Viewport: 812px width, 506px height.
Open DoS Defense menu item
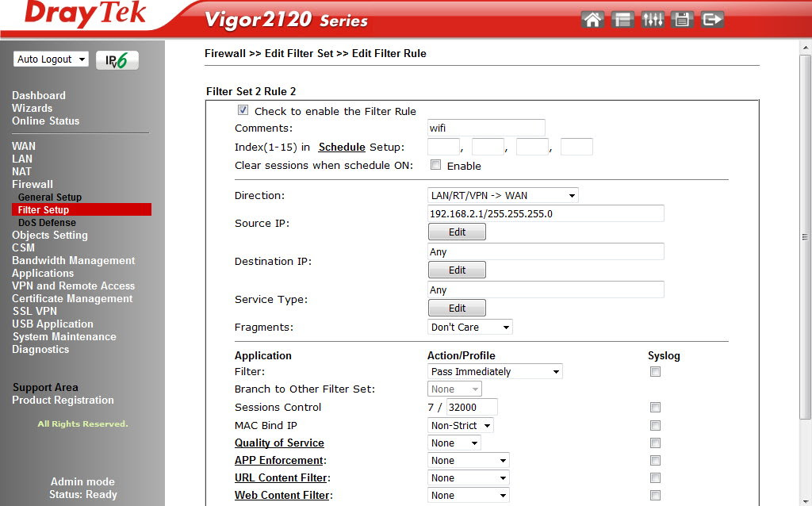click(x=47, y=222)
